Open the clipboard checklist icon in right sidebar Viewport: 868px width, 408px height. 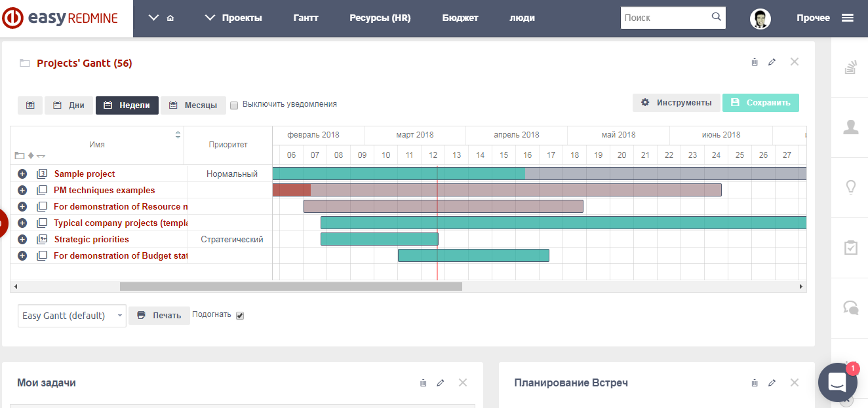[x=850, y=248]
